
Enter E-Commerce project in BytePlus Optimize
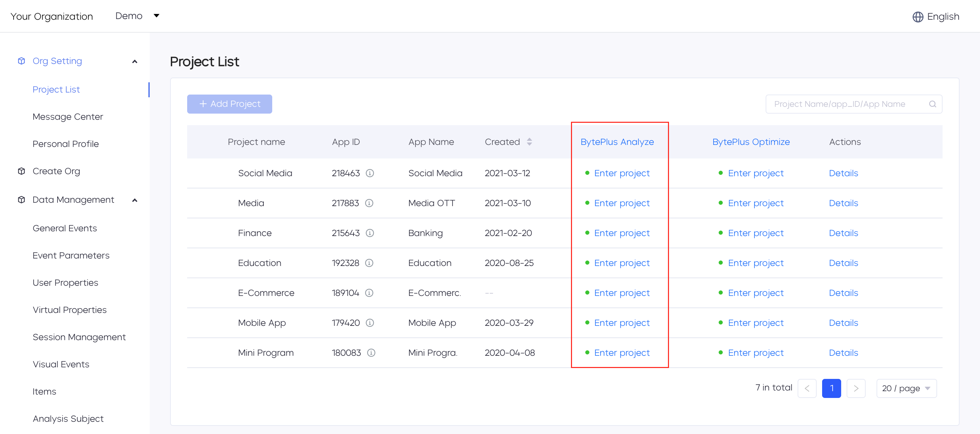coord(755,293)
